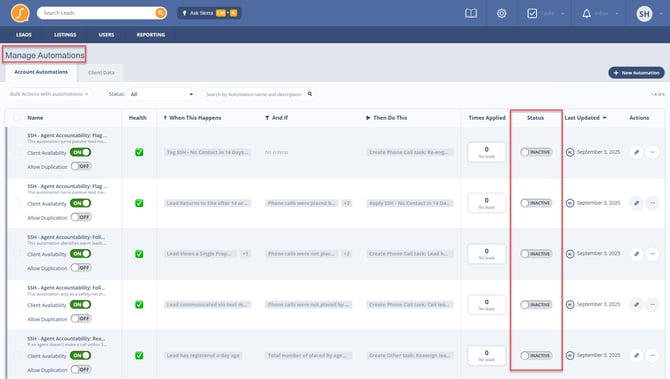Expand +2 criteria in Lead Returns to Site row

347,203
